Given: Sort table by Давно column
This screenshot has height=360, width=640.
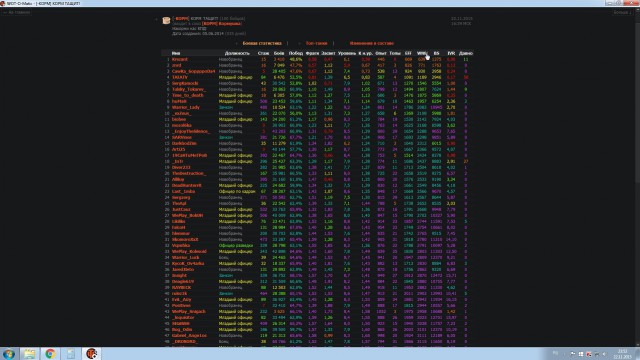Looking at the screenshot, I should click(x=466, y=53).
